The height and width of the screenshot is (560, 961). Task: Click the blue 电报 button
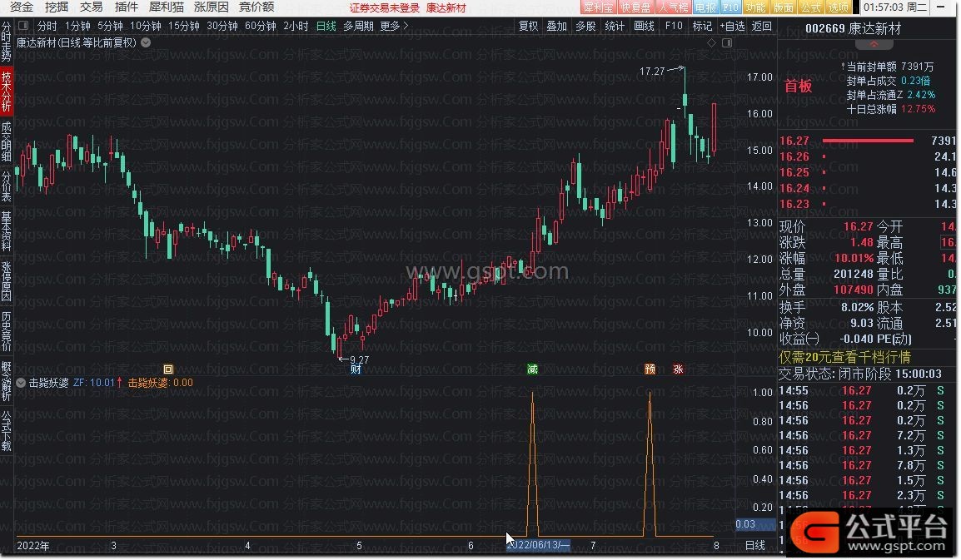click(x=705, y=7)
